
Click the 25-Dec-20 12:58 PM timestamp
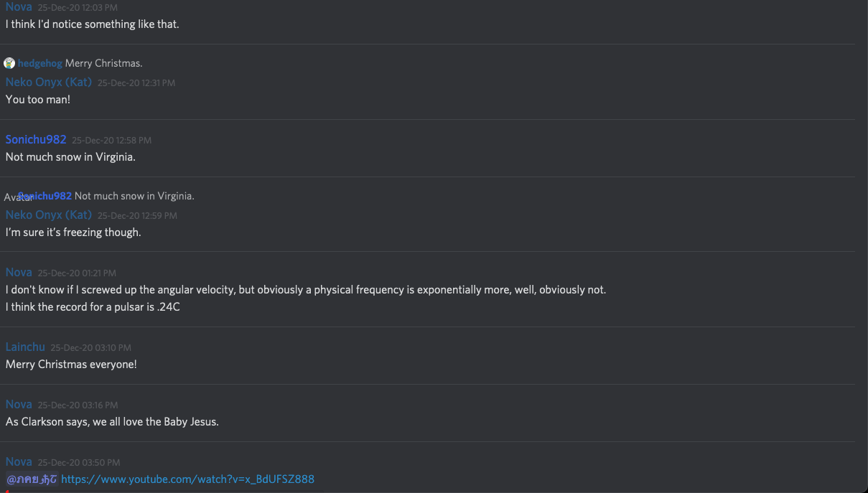(x=111, y=140)
